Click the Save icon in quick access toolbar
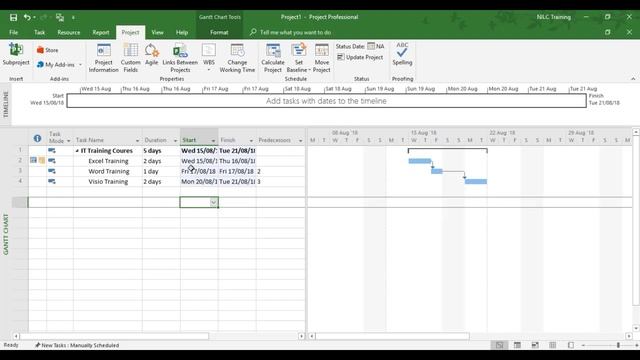Viewport: 640px width, 360px height. tap(13, 17)
